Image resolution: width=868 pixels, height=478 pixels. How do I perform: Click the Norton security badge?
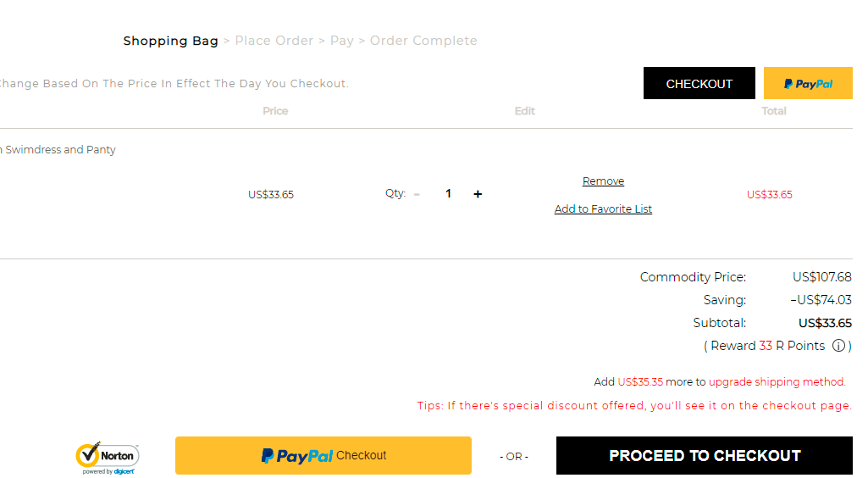pos(108,457)
